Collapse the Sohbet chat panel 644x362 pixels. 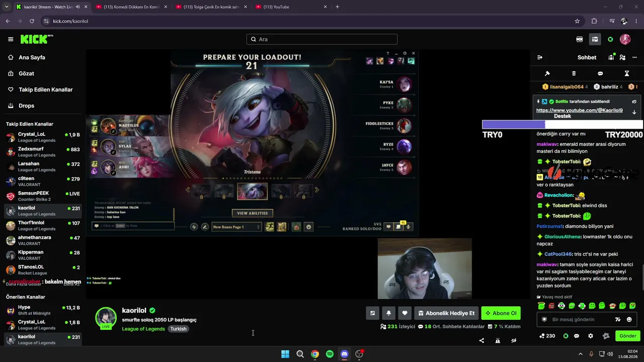click(540, 57)
